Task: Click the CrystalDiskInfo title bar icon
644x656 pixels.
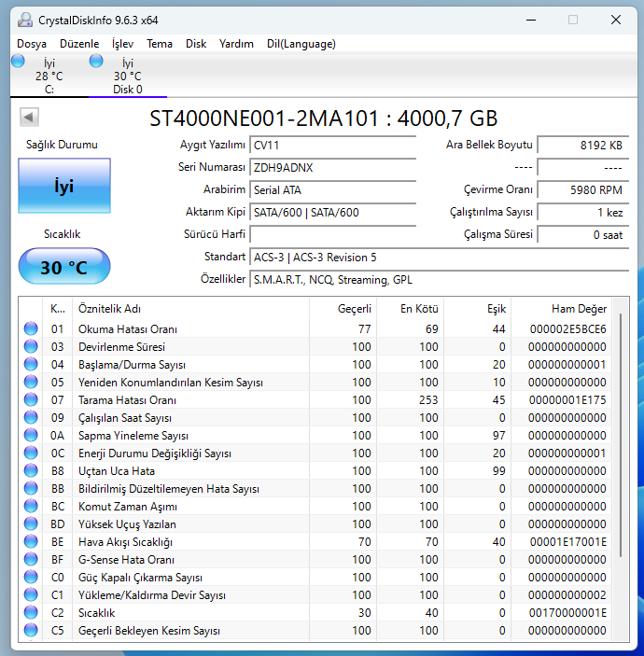Action: (25, 21)
